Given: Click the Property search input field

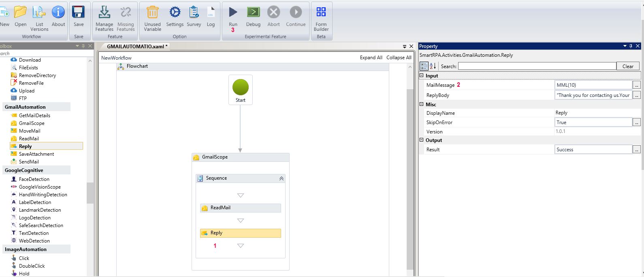Looking at the screenshot, I should pyautogui.click(x=537, y=66).
